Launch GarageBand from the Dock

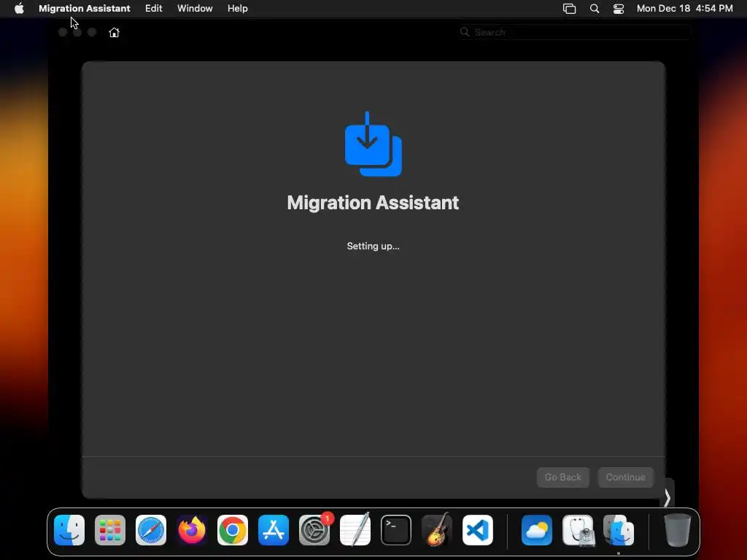(x=437, y=530)
